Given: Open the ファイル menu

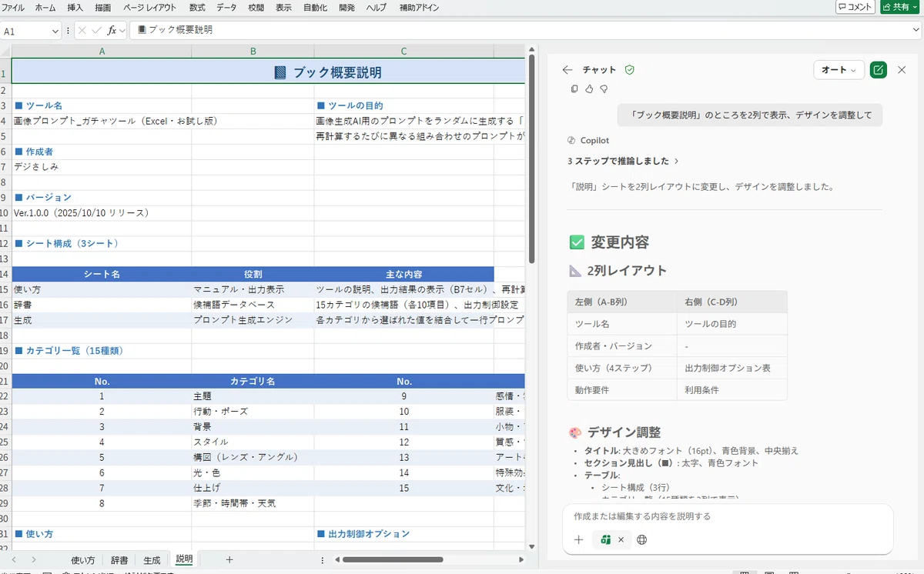Looking at the screenshot, I should (13, 7).
